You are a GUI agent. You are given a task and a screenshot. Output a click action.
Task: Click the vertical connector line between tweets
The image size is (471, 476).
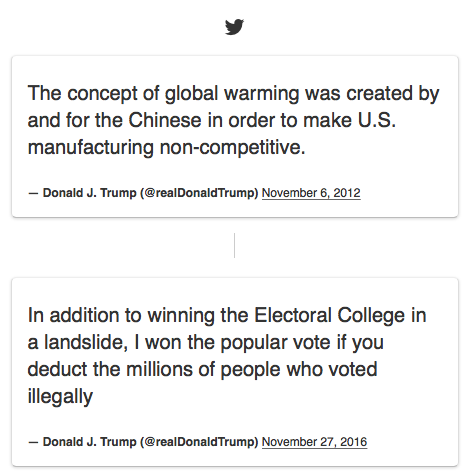tap(234, 245)
